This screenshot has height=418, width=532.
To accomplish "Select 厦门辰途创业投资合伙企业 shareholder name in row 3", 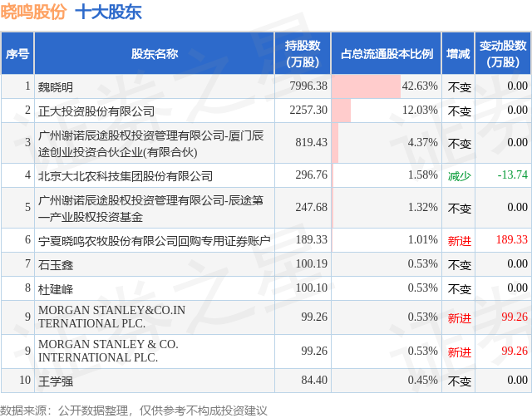I will pyautogui.click(x=151, y=144).
